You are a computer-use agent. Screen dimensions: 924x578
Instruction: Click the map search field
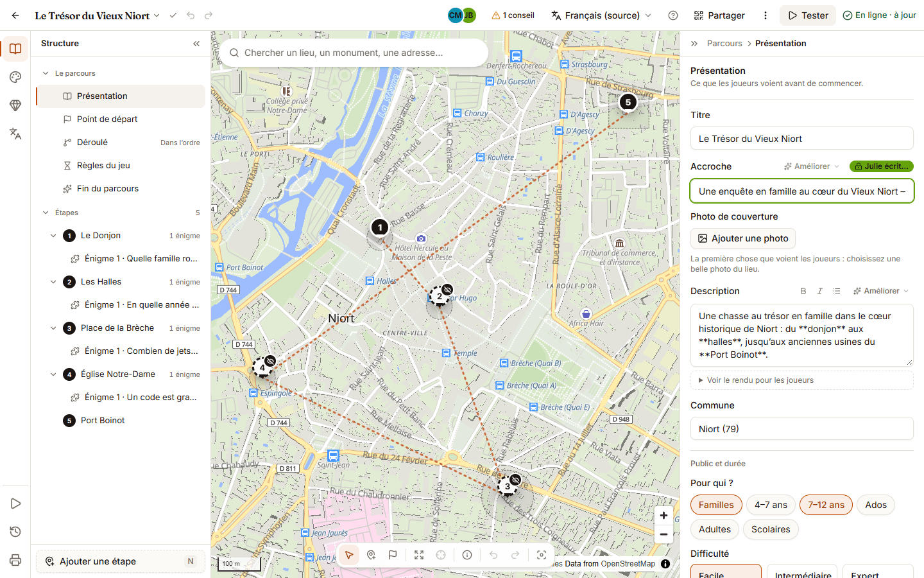coord(354,53)
